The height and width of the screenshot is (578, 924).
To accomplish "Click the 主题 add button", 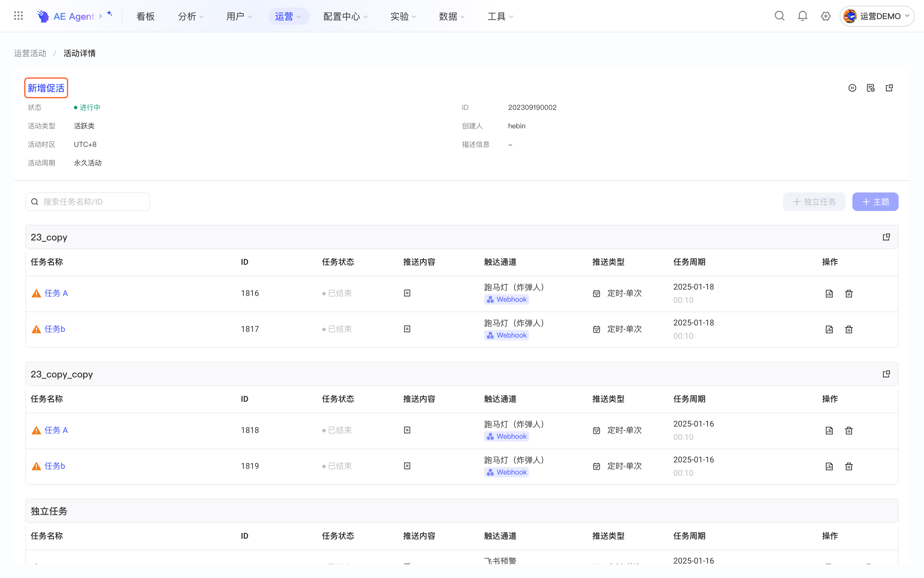I will [x=875, y=201].
